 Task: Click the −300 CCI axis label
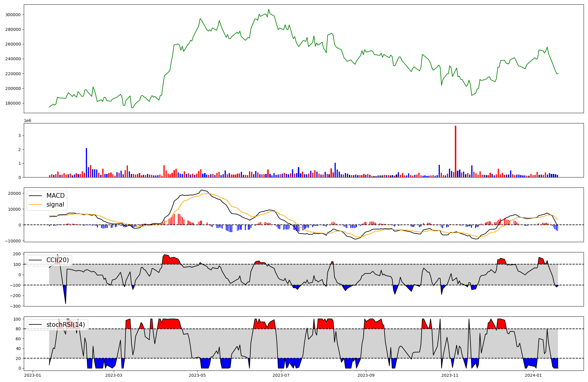tap(15, 306)
